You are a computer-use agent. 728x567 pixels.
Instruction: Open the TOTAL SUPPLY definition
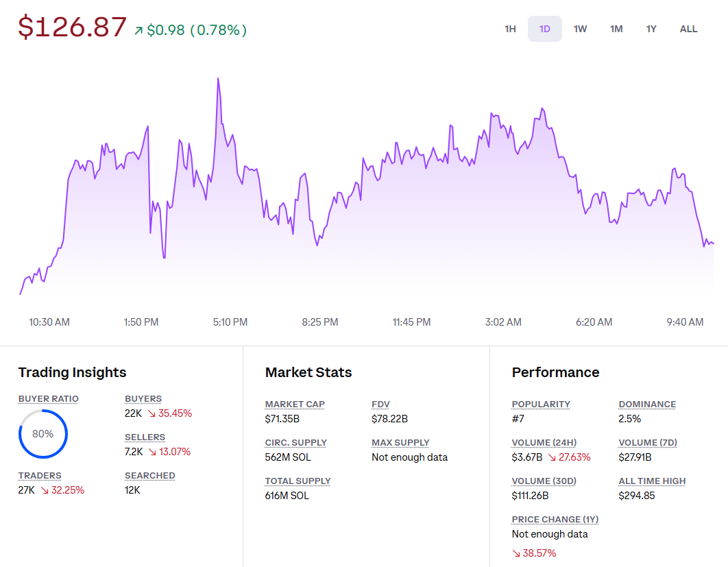[298, 481]
